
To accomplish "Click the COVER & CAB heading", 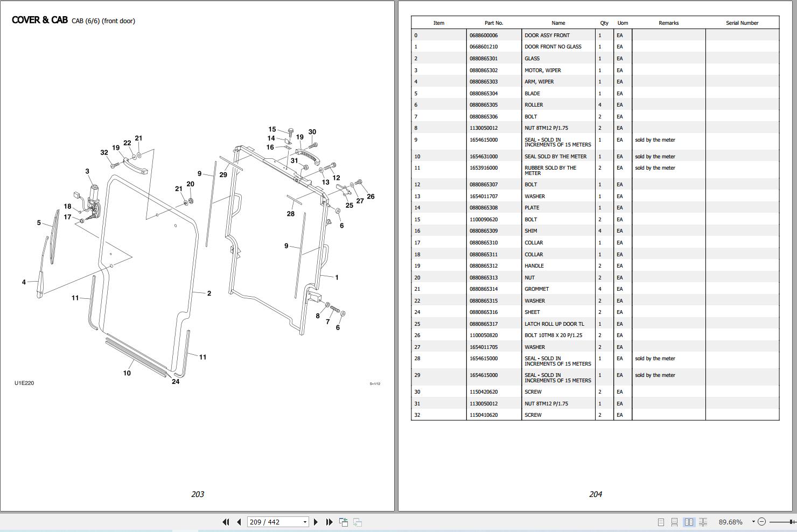I will coord(40,20).
